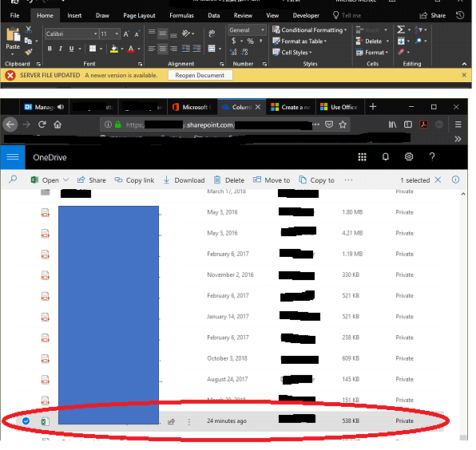Clear the 1 selected selection X
476x450 pixels.
tap(438, 180)
